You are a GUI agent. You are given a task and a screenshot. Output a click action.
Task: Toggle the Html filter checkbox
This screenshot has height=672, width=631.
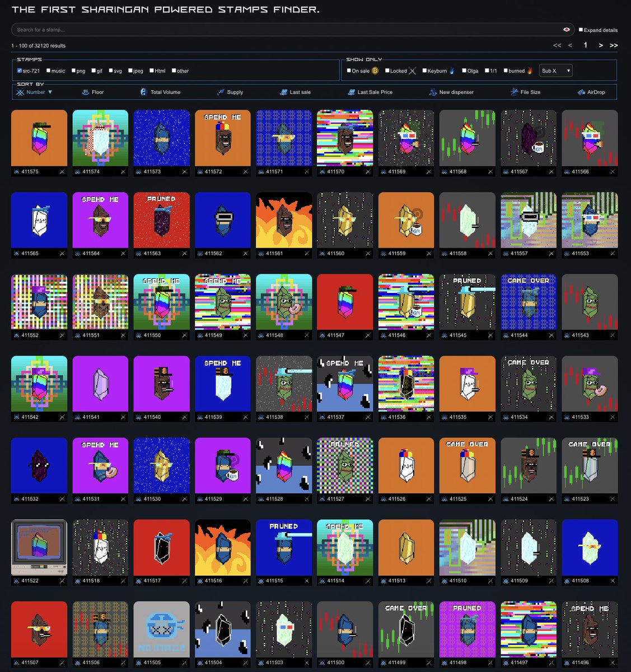[x=152, y=71]
